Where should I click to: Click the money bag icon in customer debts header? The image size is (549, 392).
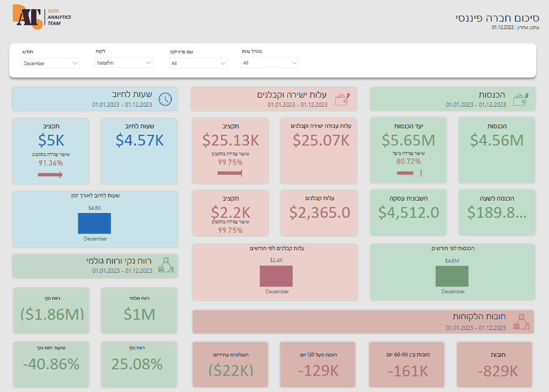click(521, 322)
